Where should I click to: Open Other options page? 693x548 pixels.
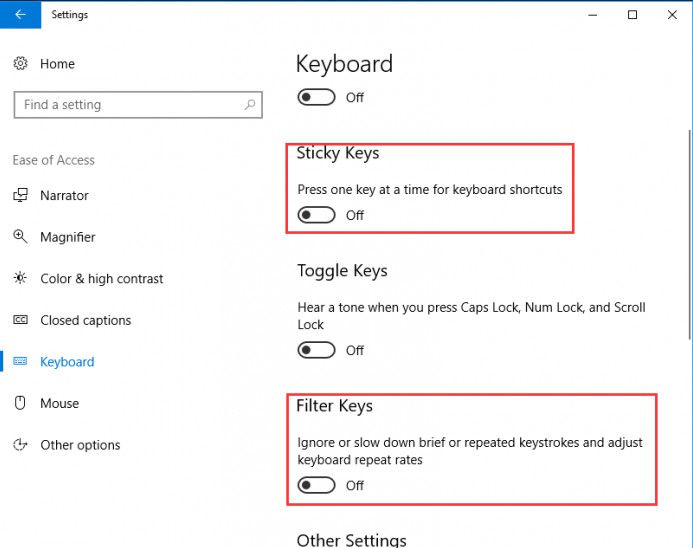(80, 445)
